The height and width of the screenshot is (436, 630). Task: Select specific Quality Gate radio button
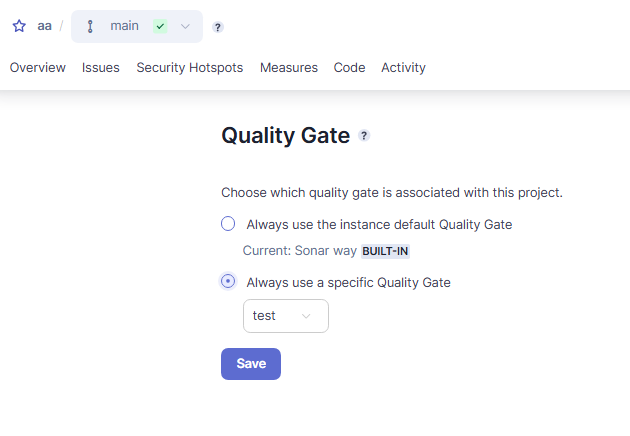[x=228, y=281]
